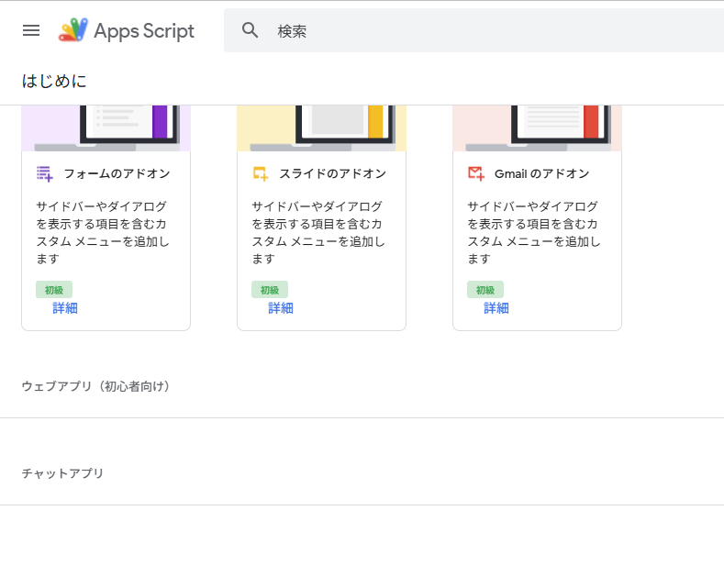
Task: Click the purple Forms card thumbnail image
Action: (x=106, y=128)
